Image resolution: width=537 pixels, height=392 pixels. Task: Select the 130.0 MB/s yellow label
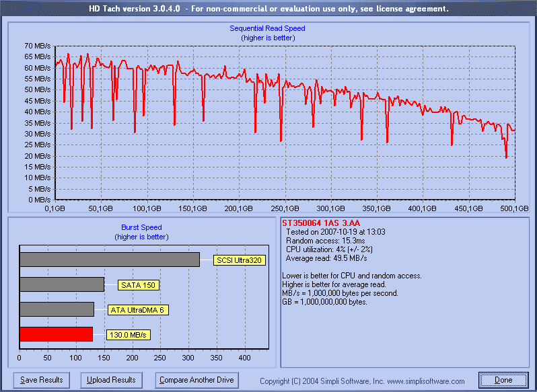pos(128,335)
